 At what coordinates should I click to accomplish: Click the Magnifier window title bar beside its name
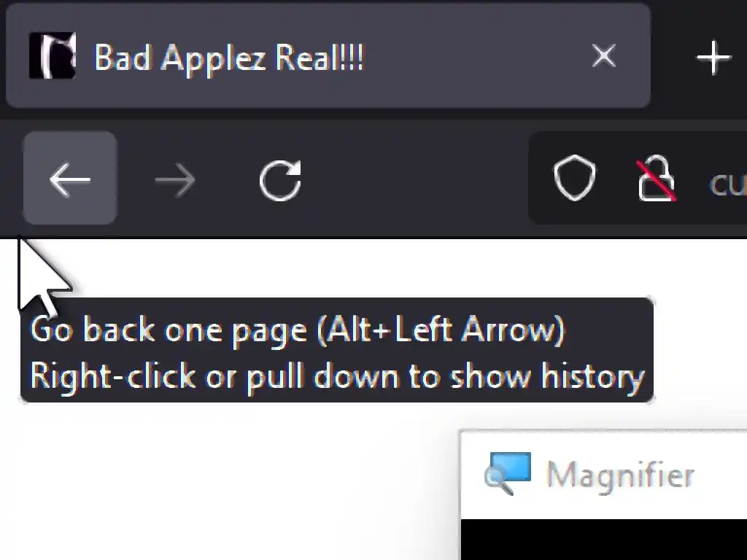pyautogui.click(x=721, y=475)
